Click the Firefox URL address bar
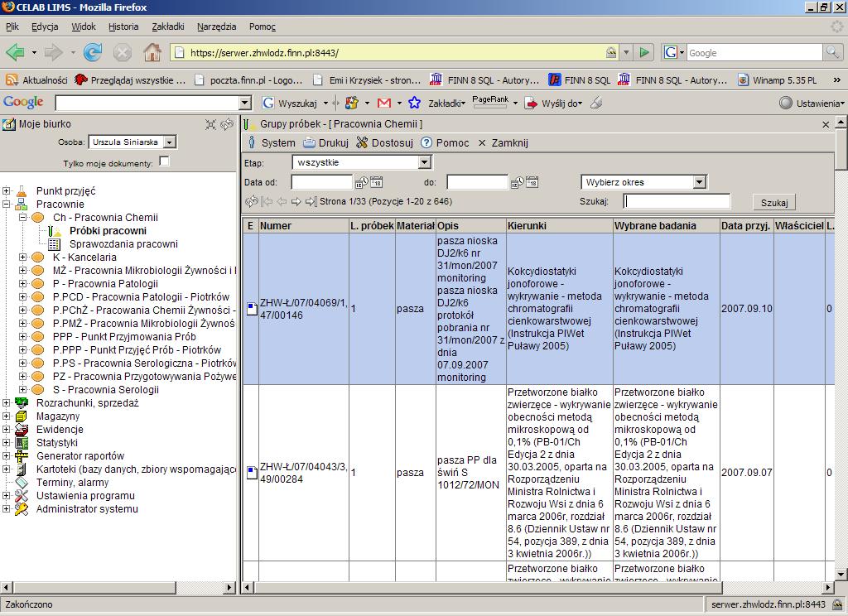 [393, 52]
